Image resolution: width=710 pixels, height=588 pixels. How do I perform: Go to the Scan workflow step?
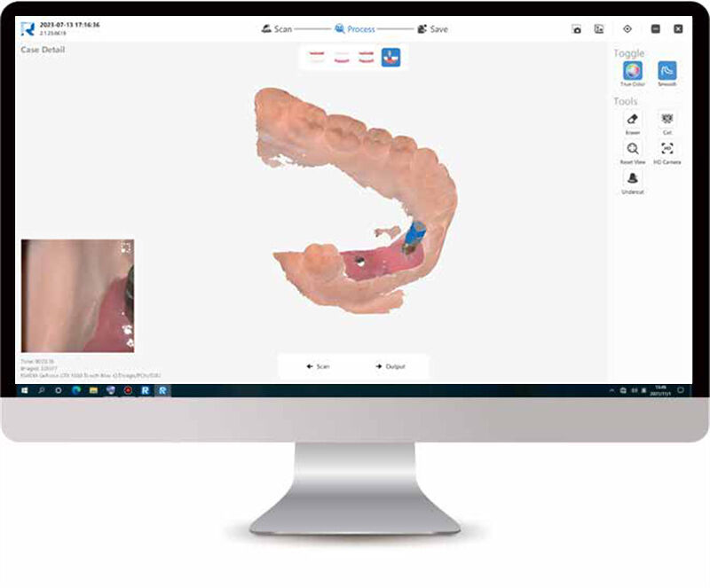pyautogui.click(x=277, y=29)
